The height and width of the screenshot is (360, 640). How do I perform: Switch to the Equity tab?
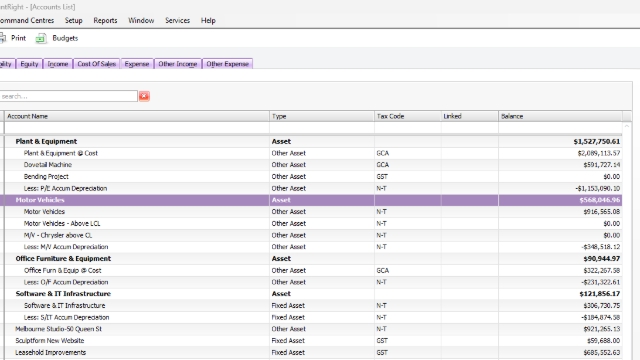(29, 64)
